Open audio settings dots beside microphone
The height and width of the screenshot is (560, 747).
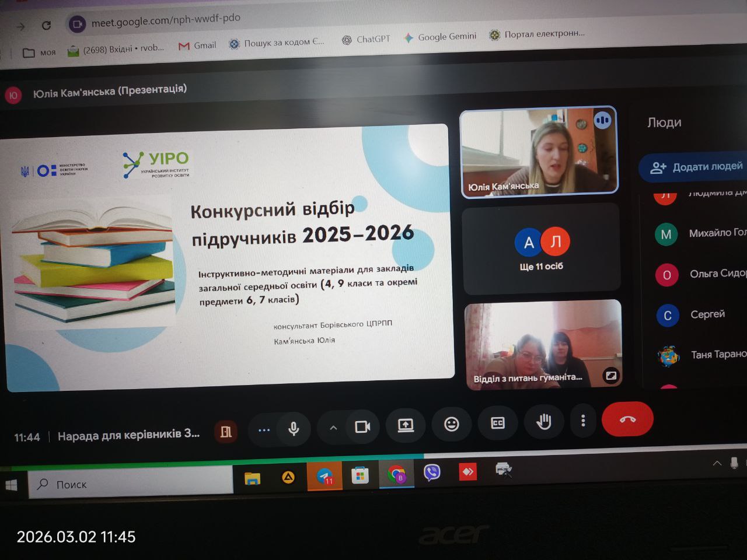pos(264,430)
